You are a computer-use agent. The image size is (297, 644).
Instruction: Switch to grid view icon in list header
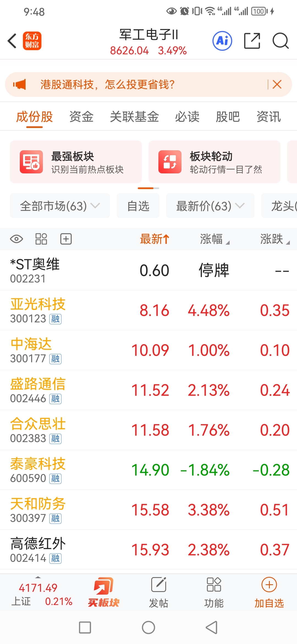pyautogui.click(x=41, y=239)
